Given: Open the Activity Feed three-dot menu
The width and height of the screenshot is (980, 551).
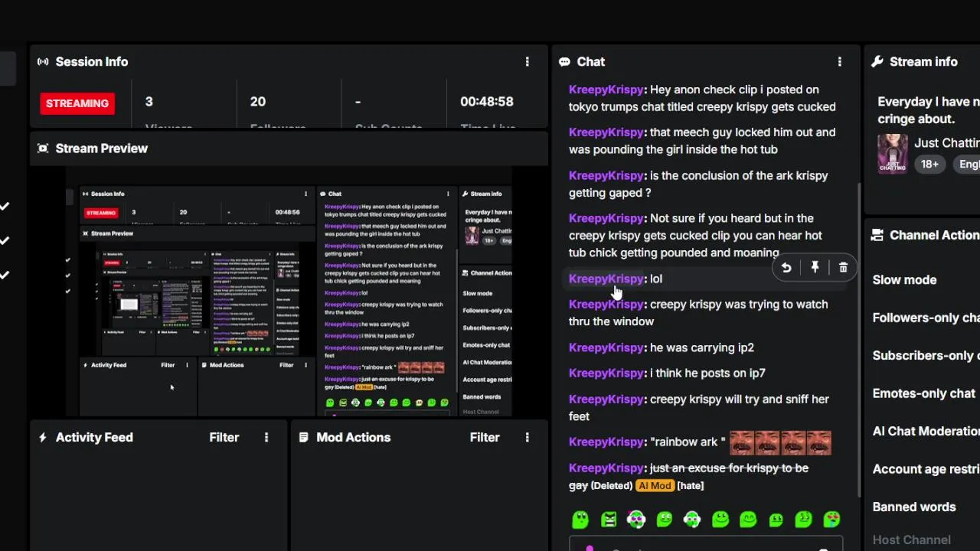Looking at the screenshot, I should tap(266, 438).
